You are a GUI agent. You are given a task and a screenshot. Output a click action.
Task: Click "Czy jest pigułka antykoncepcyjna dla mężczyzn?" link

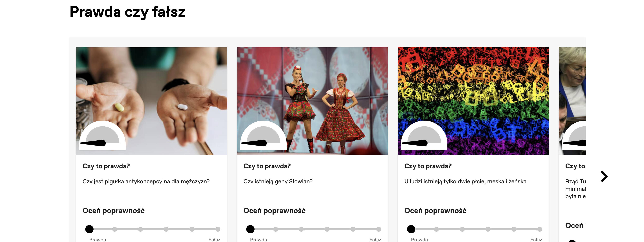146,181
